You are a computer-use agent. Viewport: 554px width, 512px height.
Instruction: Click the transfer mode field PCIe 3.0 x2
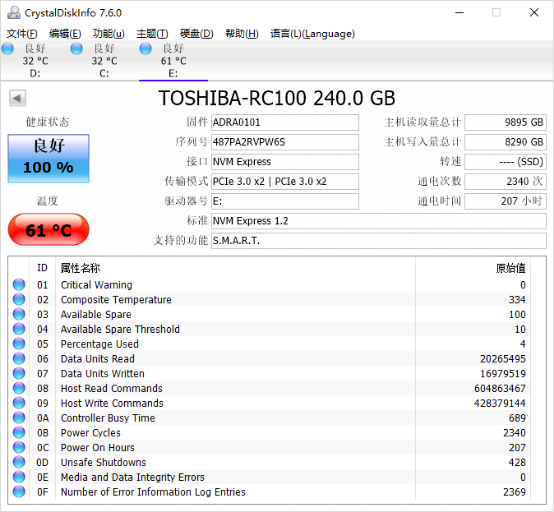(285, 182)
